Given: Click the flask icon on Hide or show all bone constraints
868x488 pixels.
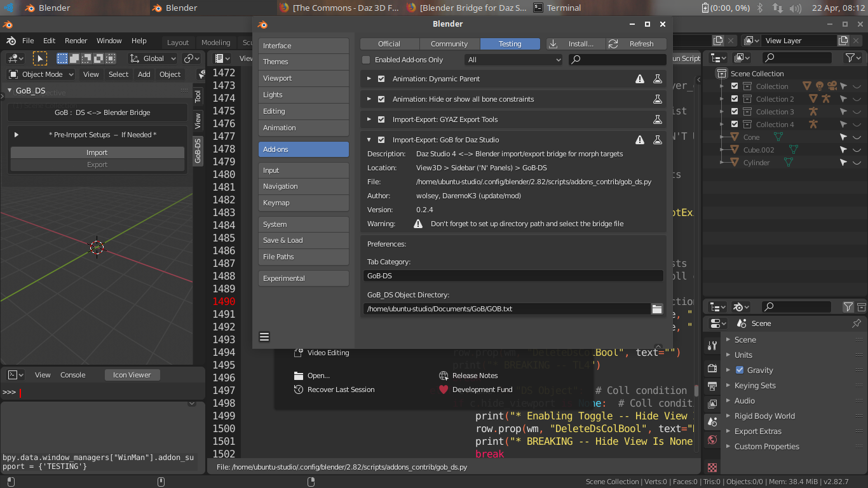Looking at the screenshot, I should point(658,99).
